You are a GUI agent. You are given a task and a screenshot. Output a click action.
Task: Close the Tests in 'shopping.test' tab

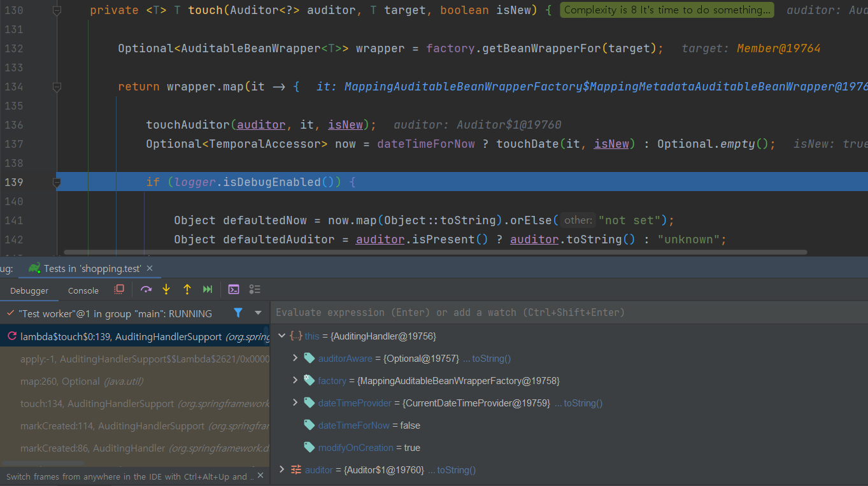pos(150,268)
